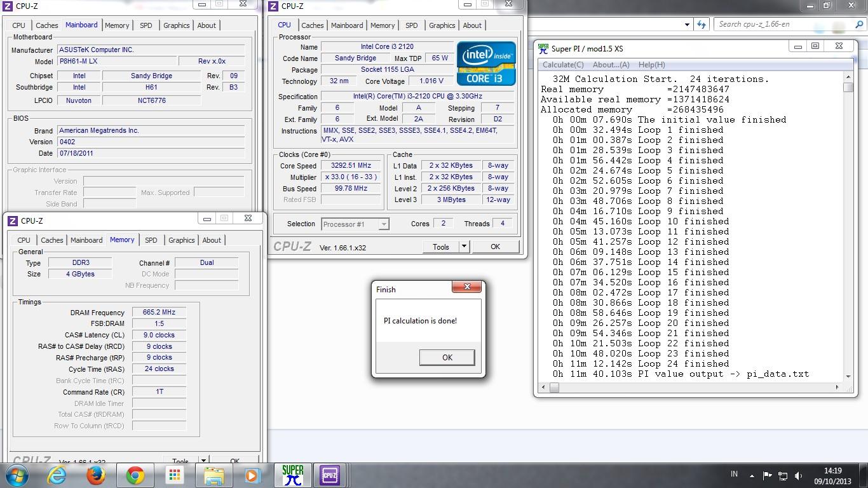Click CPU-Z CPU window title icon
This screenshot has height=488, width=868.
tap(274, 6)
